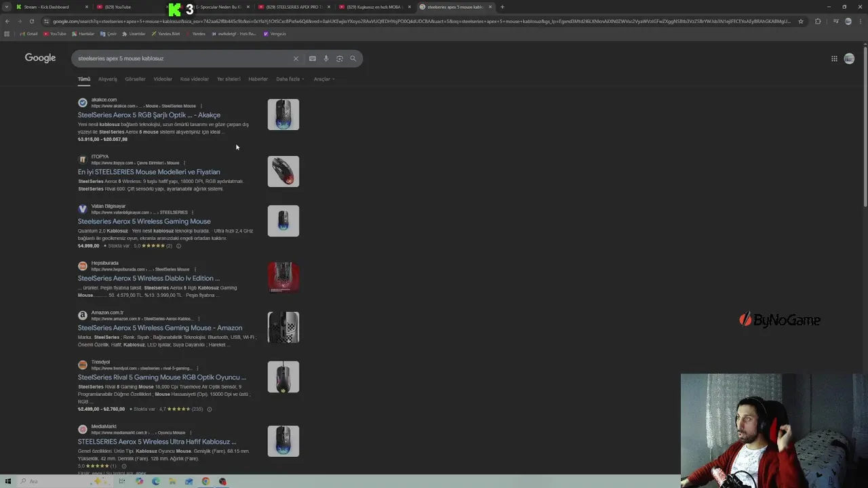Click the Amazon.com.tr result mouse thumbnail

(283, 327)
